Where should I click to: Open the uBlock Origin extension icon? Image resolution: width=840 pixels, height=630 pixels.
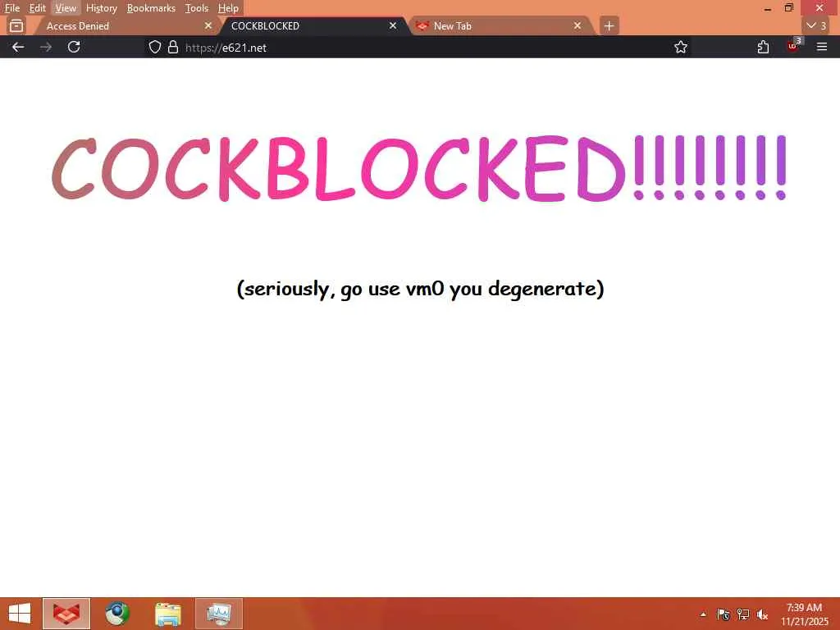coord(793,46)
